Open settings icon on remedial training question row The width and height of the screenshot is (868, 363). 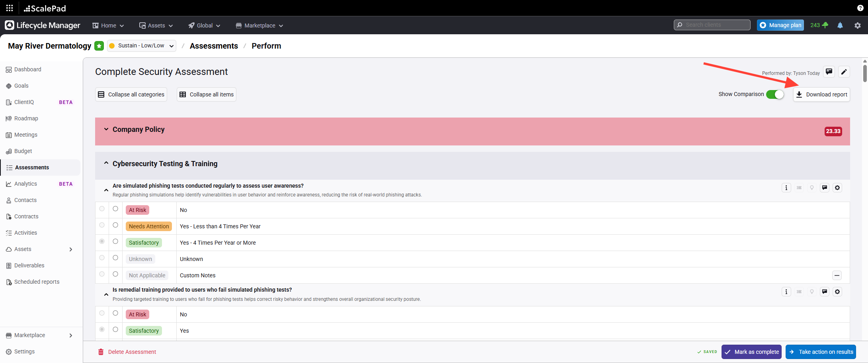837,292
